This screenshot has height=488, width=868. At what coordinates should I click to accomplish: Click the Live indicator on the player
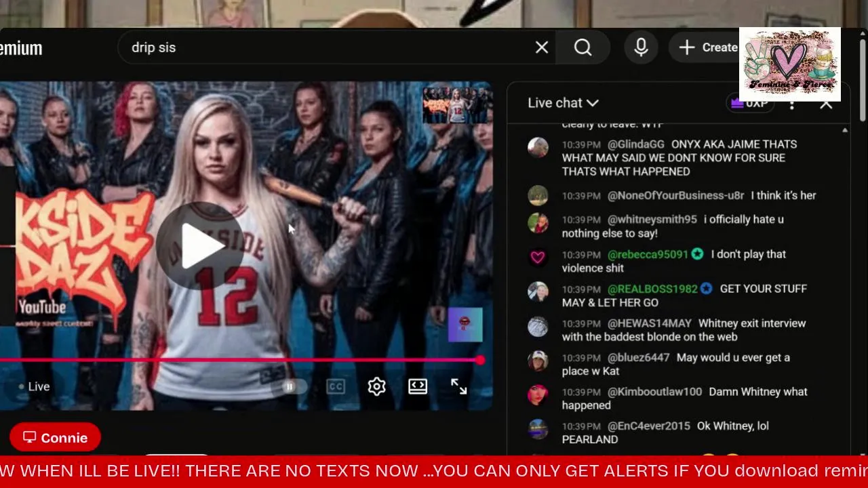pyautogui.click(x=34, y=386)
